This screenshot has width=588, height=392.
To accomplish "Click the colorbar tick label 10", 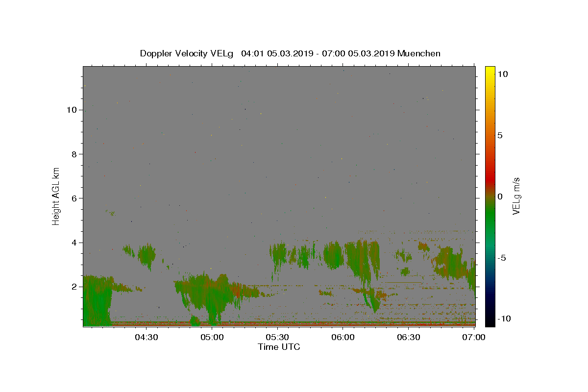I will (x=502, y=74).
